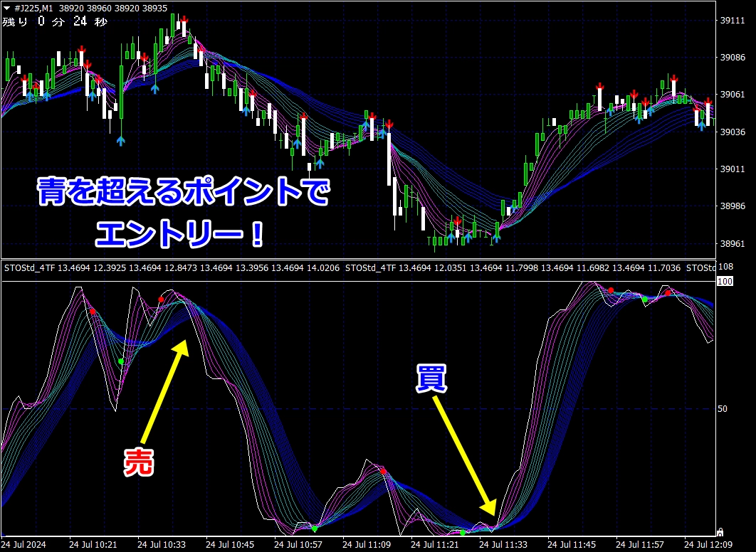Image resolution: width=756 pixels, height=552 pixels.
Task: Click the green triangle marker near 10:57
Action: click(x=314, y=529)
